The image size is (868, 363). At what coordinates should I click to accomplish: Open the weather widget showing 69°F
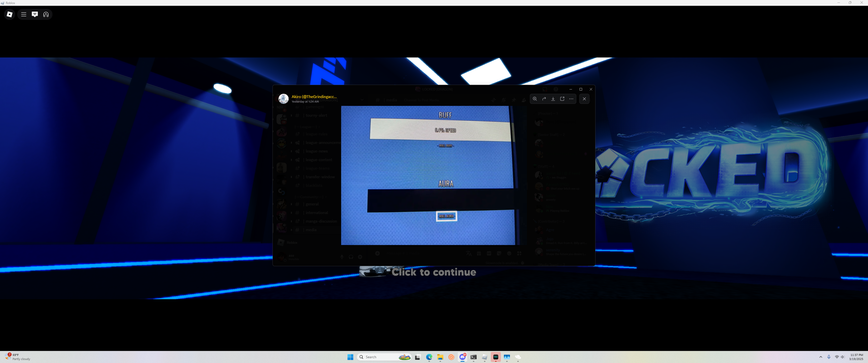click(17, 357)
